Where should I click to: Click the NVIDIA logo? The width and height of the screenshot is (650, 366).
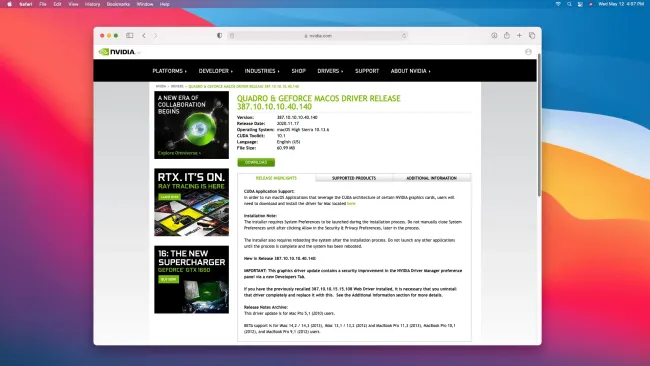pyautogui.click(x=117, y=52)
